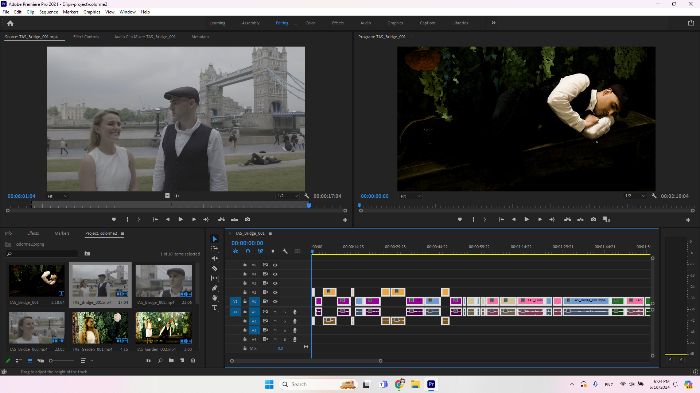Select the Hand tool
700x393 pixels.
pos(215,298)
